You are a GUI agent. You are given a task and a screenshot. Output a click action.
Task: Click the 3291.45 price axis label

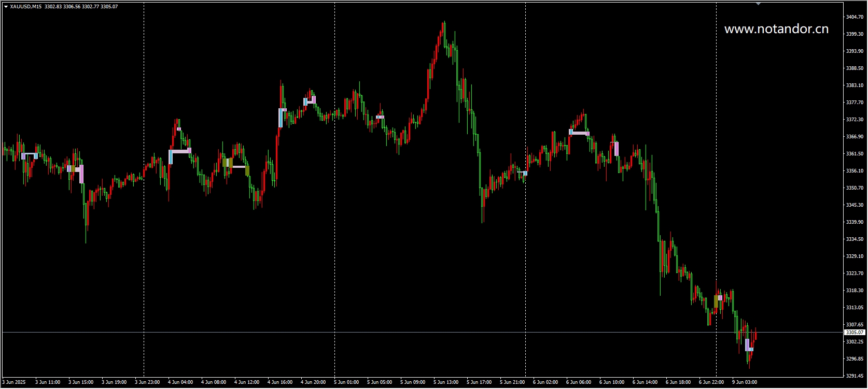(x=855, y=376)
